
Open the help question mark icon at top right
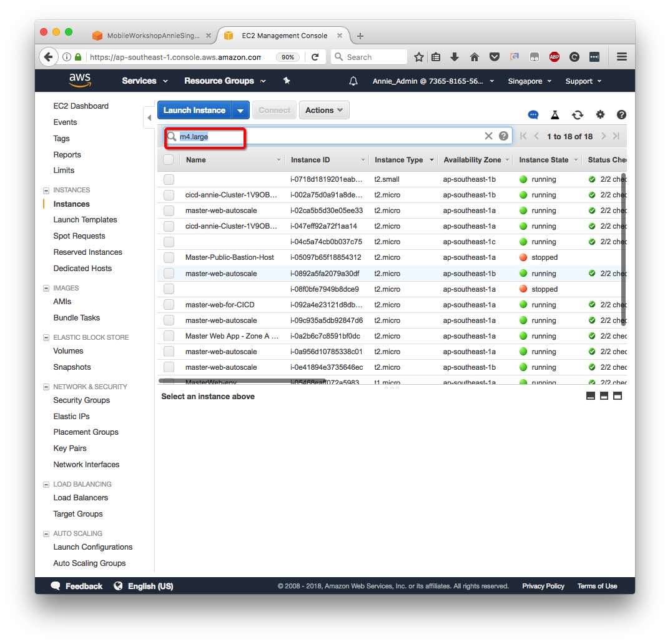621,114
